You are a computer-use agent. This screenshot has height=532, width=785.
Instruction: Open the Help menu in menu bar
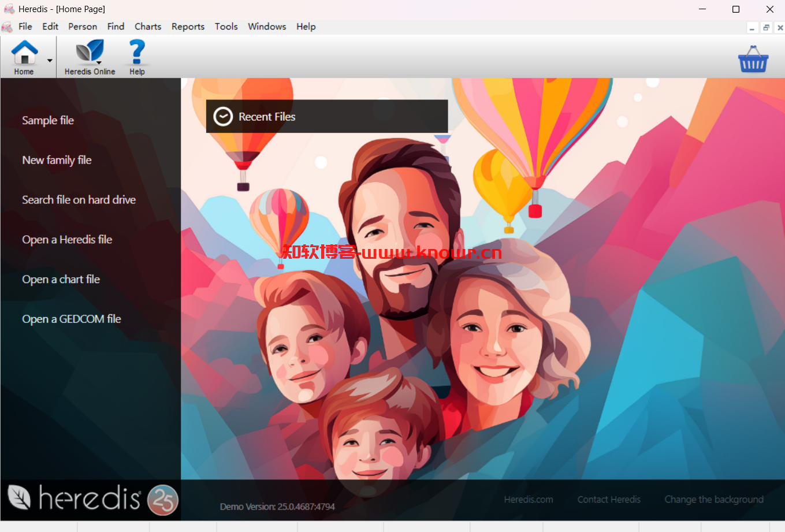[306, 27]
